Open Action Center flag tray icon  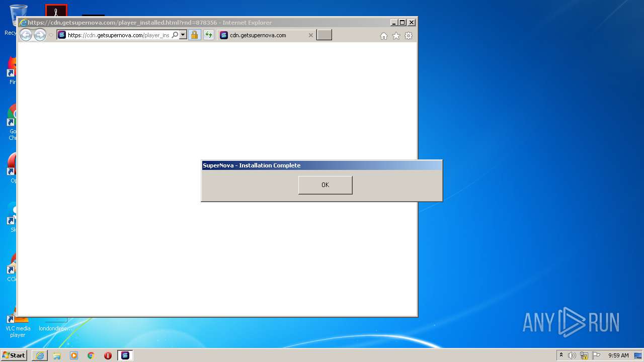(596, 355)
